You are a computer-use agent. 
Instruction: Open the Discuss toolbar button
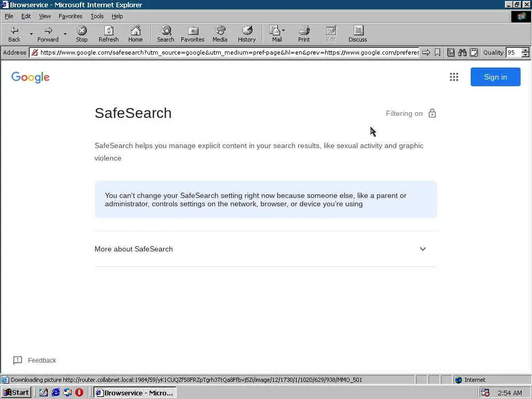[x=357, y=34]
